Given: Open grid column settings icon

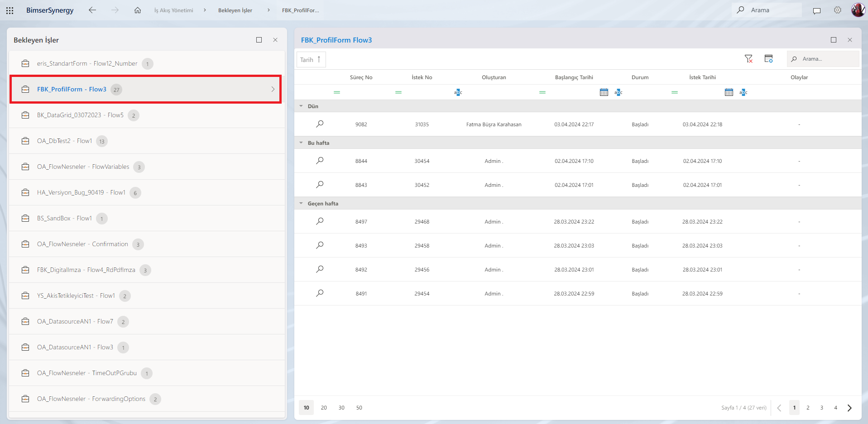Looking at the screenshot, I should coord(769,59).
